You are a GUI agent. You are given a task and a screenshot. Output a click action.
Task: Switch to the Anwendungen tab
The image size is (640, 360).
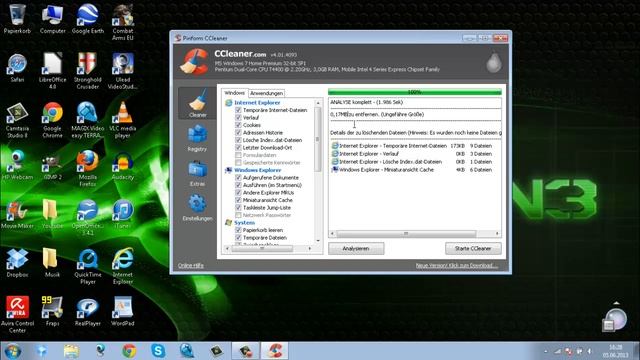(267, 93)
